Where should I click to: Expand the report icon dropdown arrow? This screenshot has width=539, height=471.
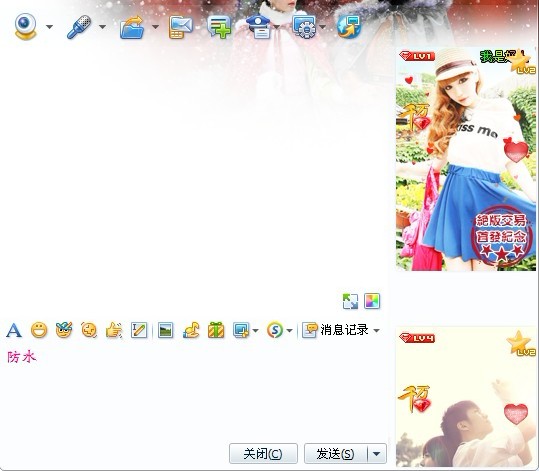pos(276,27)
